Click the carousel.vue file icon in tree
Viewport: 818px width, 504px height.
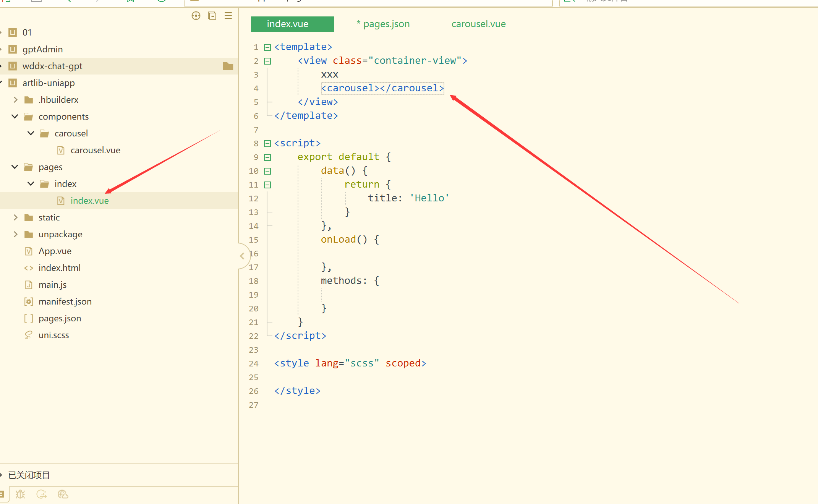(61, 150)
